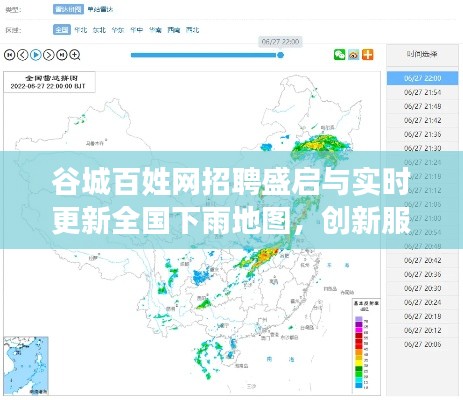463x400 pixels.
Task: Select time 06/27 21:42
Action: pos(422,120)
